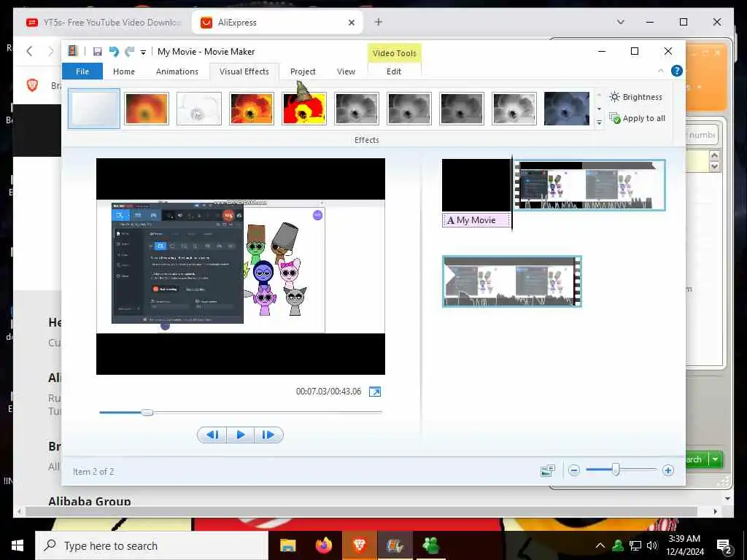Select the second-row video clip in storyboard
This screenshot has width=747, height=560.
pos(512,281)
